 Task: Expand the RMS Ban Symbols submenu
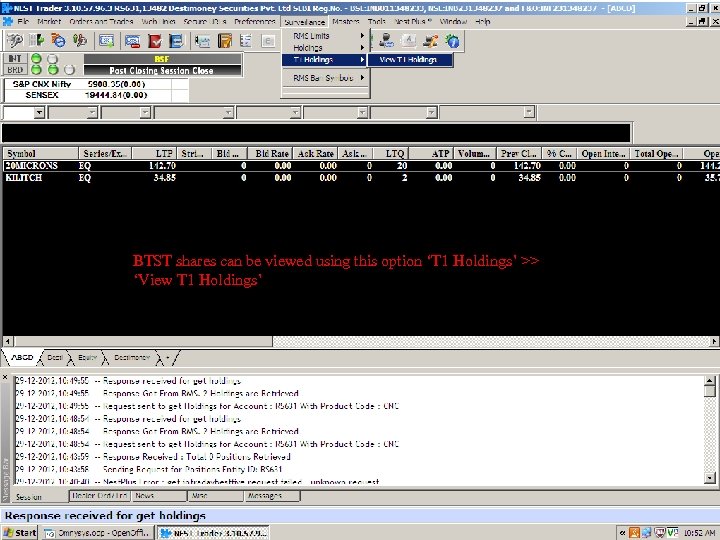tap(325, 78)
